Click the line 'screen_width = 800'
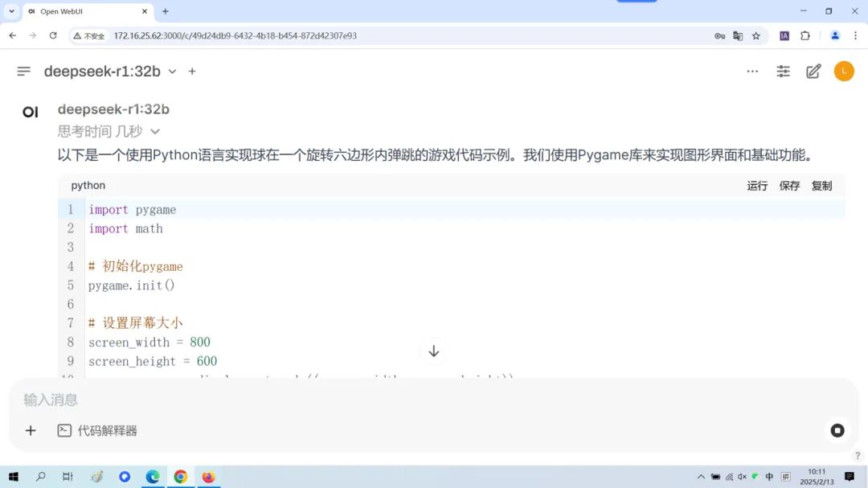 (x=149, y=342)
